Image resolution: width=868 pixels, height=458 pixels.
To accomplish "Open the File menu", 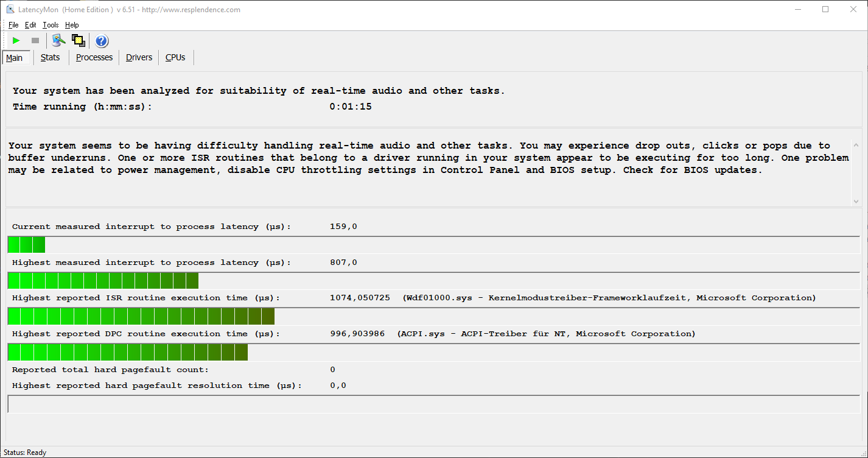I will click(13, 25).
